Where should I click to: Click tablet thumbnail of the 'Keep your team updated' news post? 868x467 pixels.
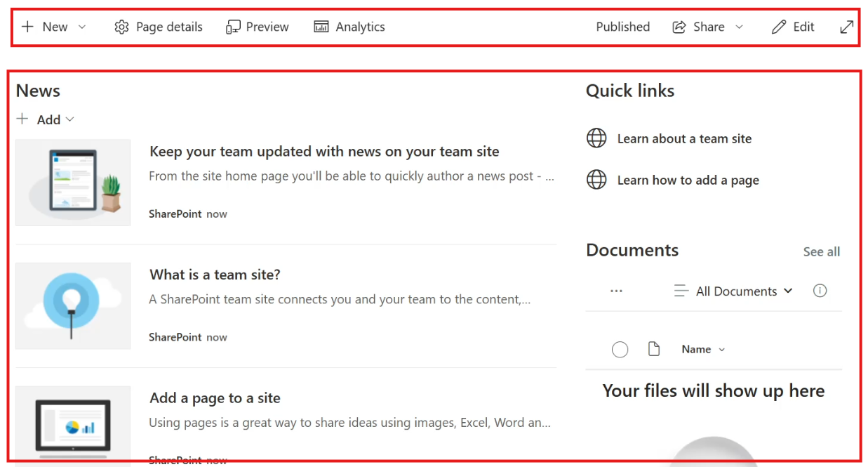73,183
